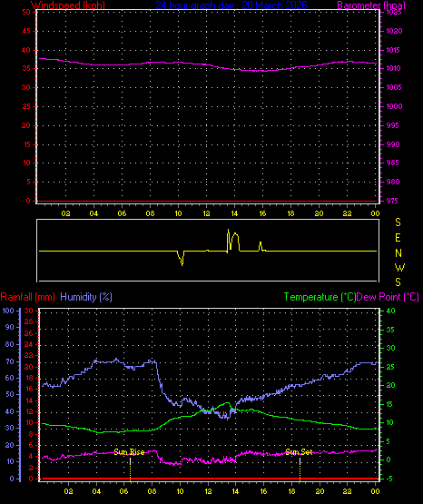Click the 40 value on temperature axis
Image resolution: width=423 pixels, height=504 pixels.
(x=390, y=311)
